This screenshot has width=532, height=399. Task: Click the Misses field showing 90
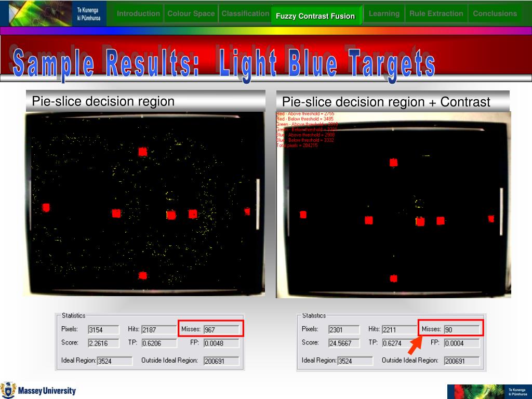462,329
